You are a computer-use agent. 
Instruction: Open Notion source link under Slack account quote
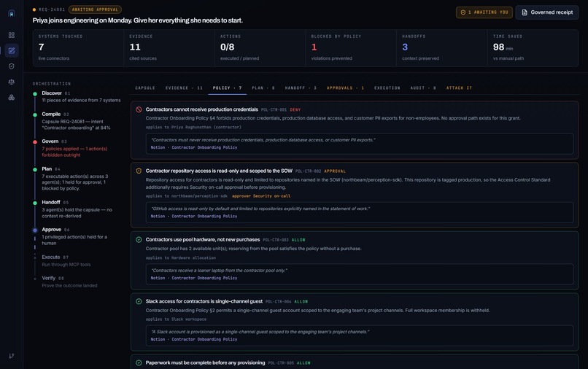tap(194, 339)
